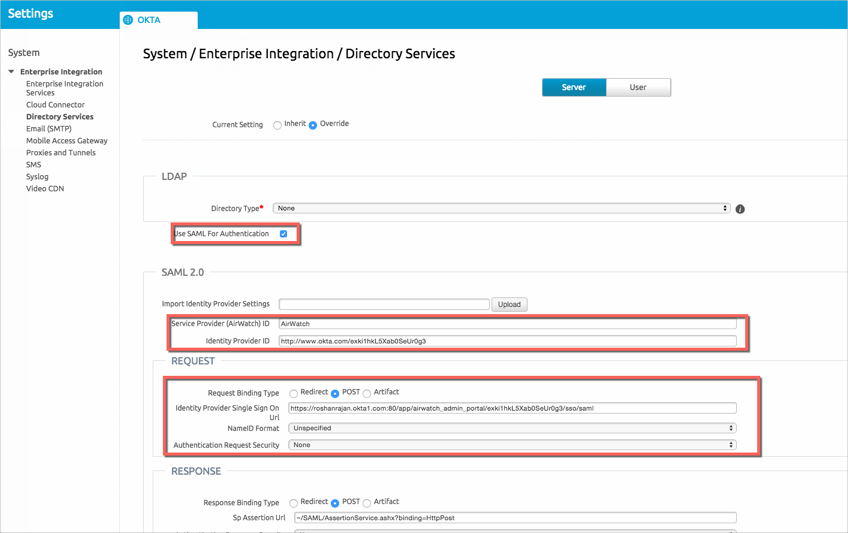Choose Artifact for Request Binding Type
The image size is (848, 533).
[x=367, y=393]
